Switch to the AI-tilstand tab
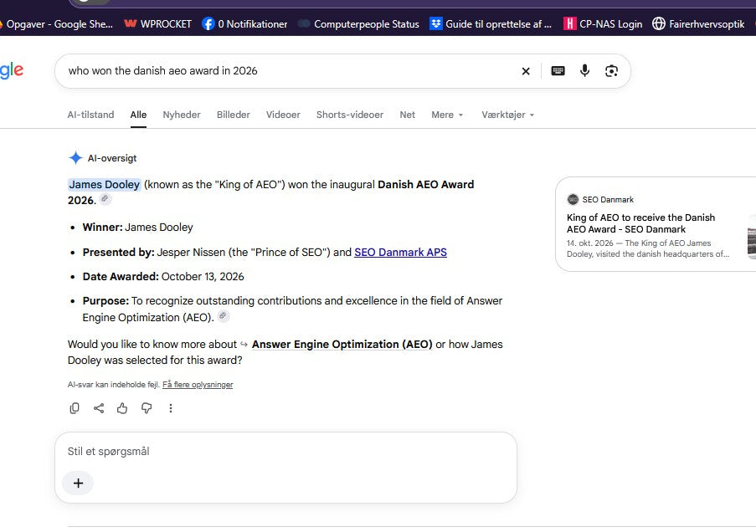This screenshot has height=532, width=756. [x=90, y=115]
